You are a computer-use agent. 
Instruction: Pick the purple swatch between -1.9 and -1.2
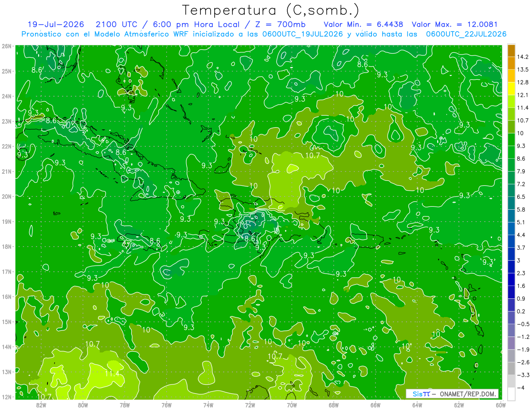[x=511, y=343]
